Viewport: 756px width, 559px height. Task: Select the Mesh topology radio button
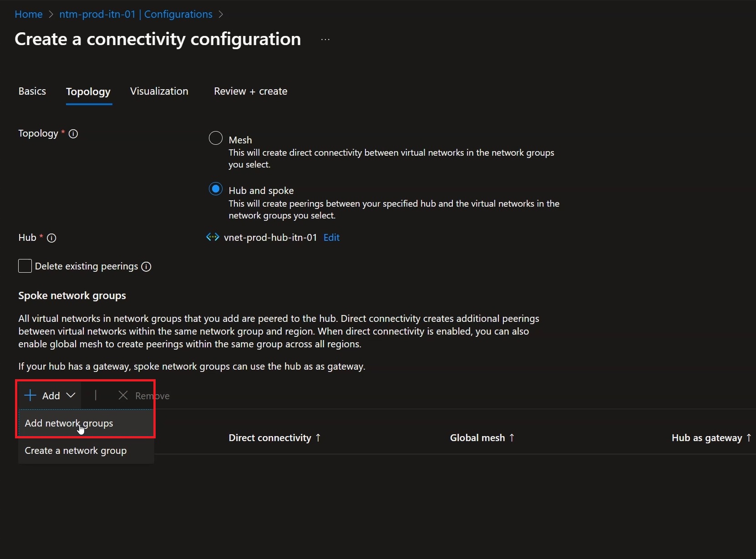216,138
